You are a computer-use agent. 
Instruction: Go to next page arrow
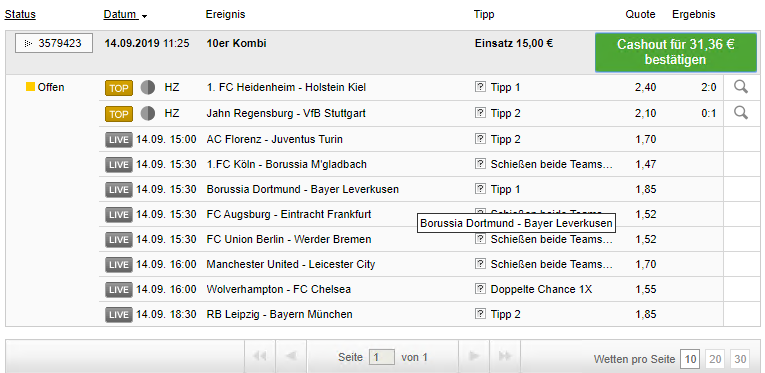[x=474, y=356]
